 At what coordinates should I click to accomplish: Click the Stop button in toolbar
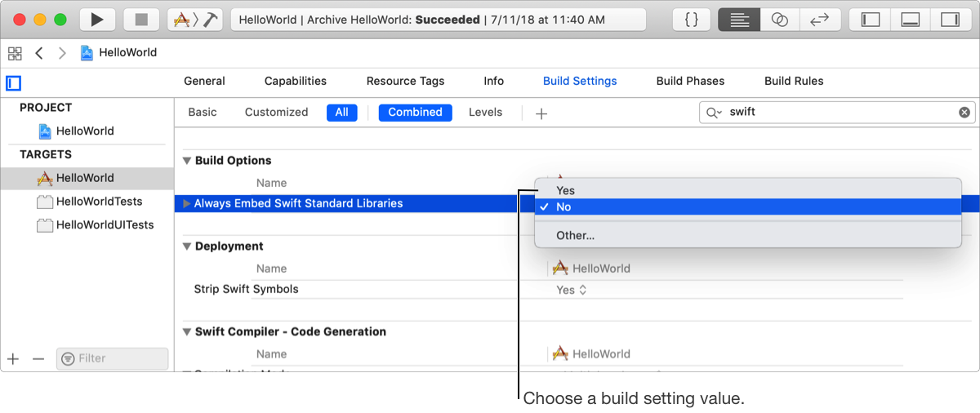pyautogui.click(x=141, y=20)
